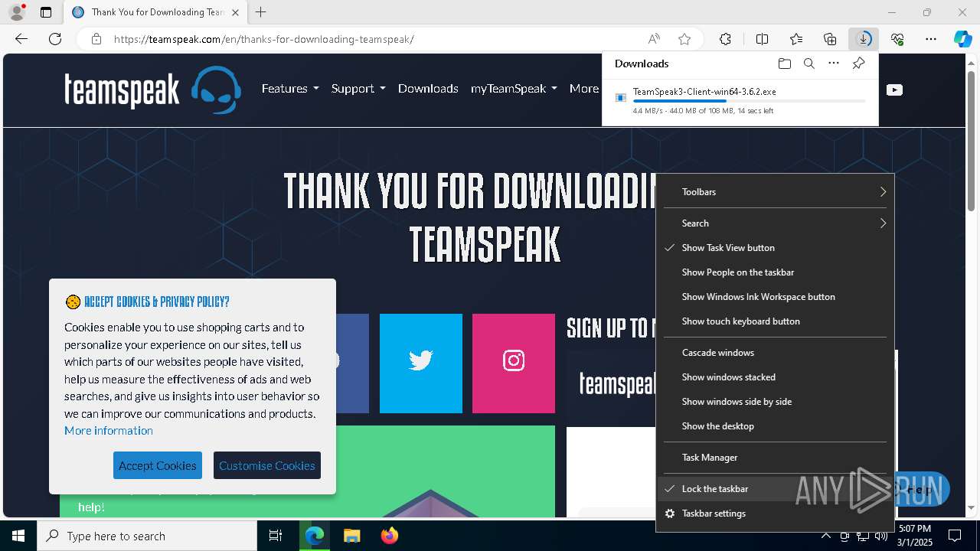Open Task View on the taskbar
The image size is (980, 551).
(276, 536)
